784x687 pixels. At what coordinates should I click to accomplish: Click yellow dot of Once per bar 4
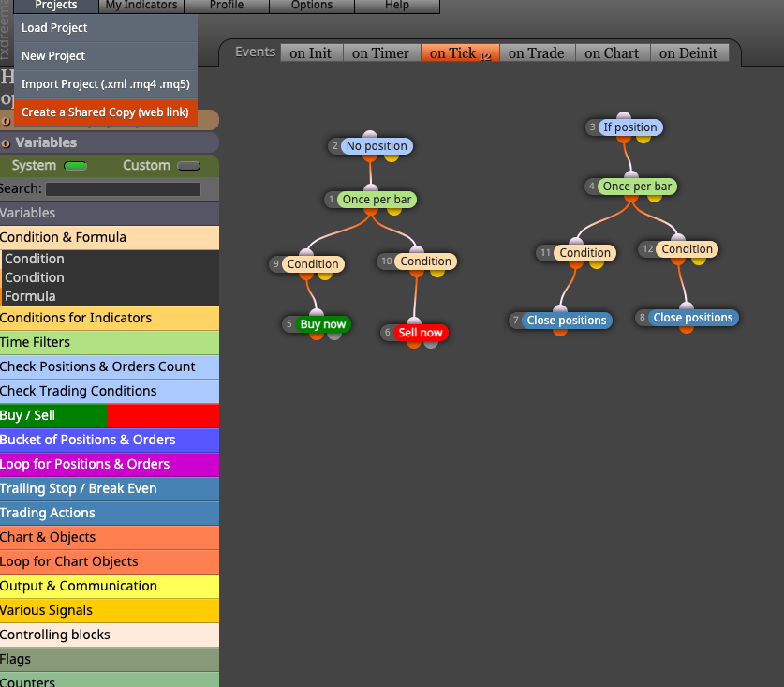(x=655, y=198)
